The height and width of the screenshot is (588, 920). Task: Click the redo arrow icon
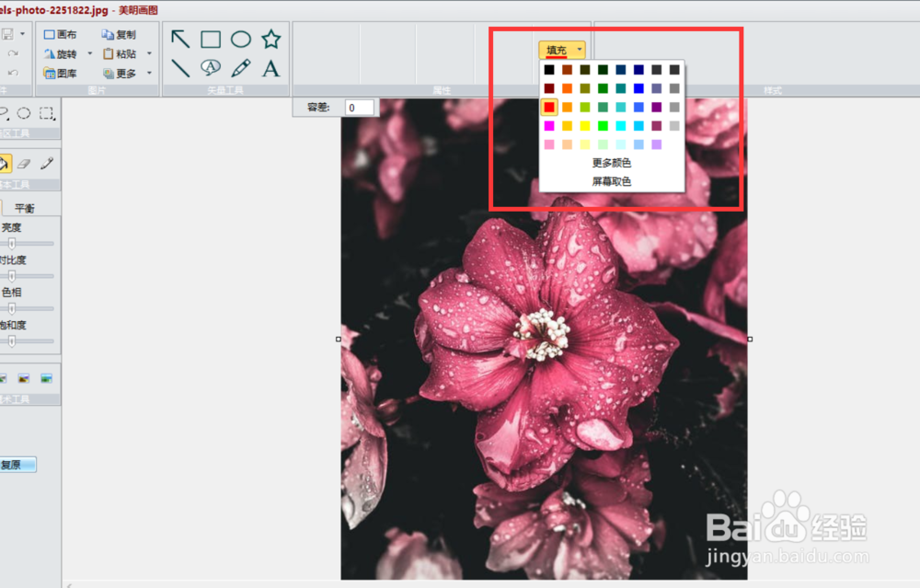coord(13,53)
